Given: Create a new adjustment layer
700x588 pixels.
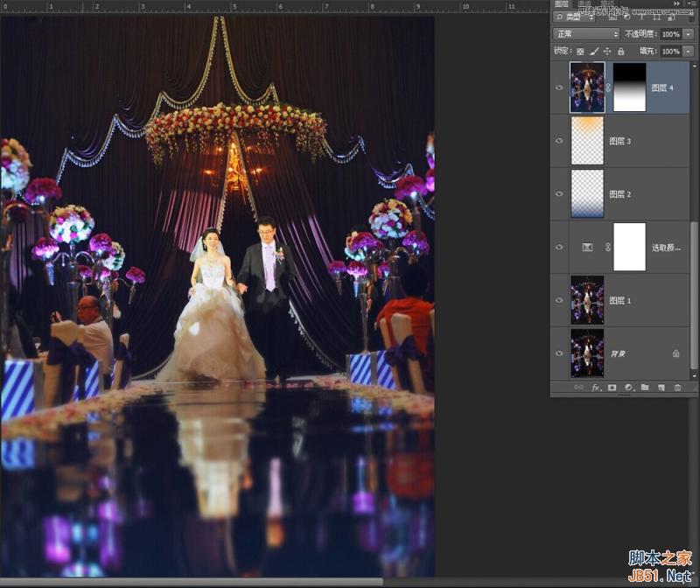Looking at the screenshot, I should coord(628,388).
